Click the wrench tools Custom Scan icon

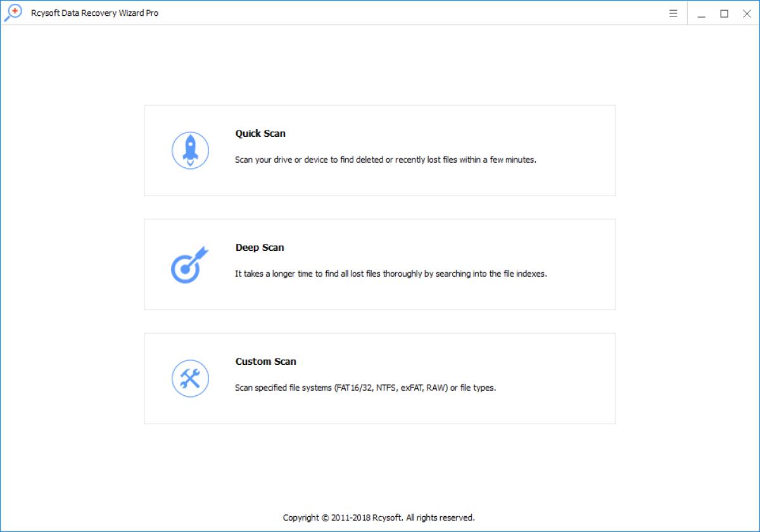tap(190, 379)
